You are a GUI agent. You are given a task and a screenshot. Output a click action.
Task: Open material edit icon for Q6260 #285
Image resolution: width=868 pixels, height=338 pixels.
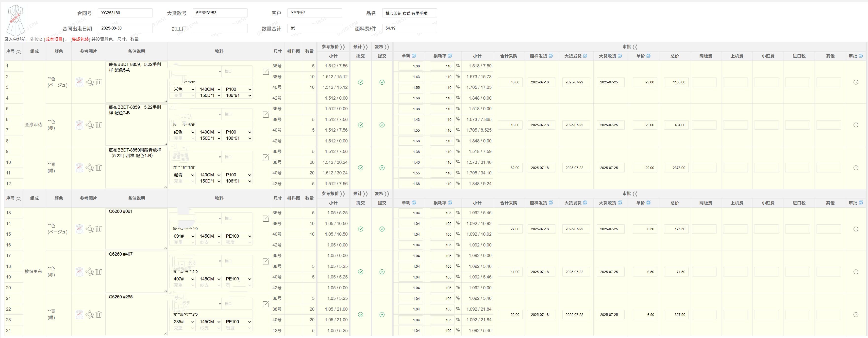[266, 304]
